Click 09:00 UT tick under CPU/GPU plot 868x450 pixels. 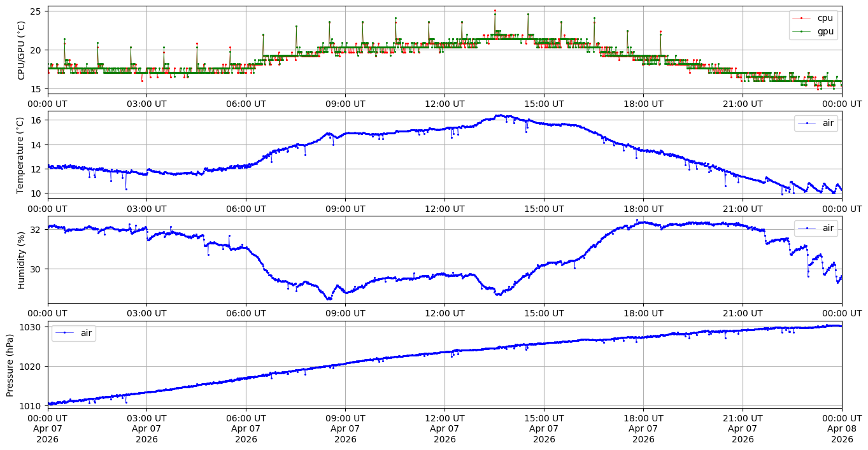tap(345, 104)
